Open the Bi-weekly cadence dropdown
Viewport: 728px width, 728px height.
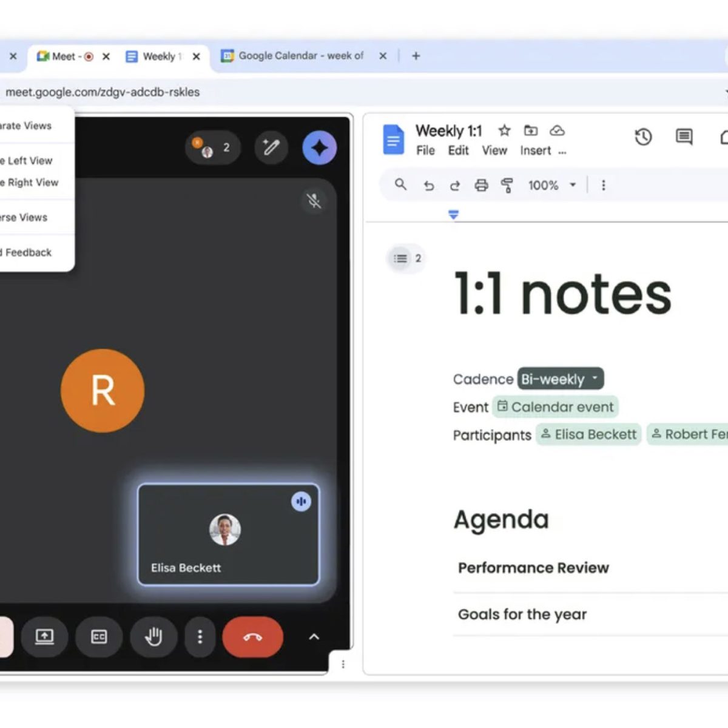click(x=560, y=379)
